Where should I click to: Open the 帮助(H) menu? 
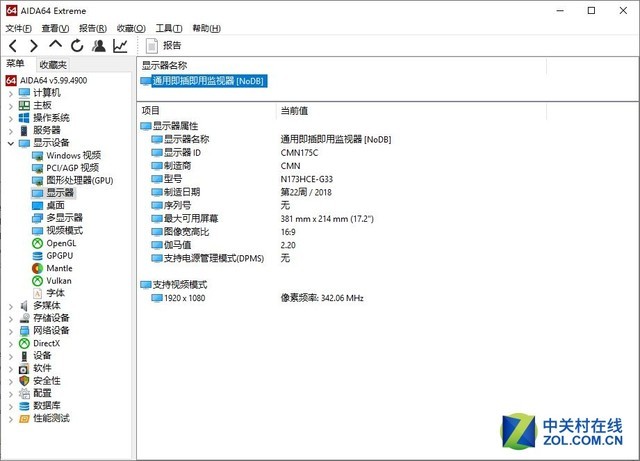(207, 28)
